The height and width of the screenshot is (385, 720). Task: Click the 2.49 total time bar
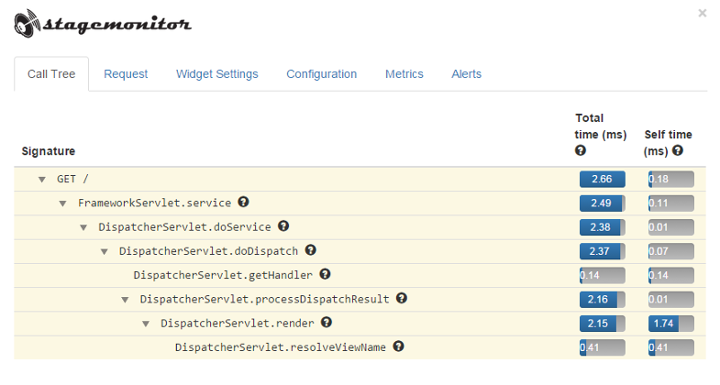pos(602,203)
